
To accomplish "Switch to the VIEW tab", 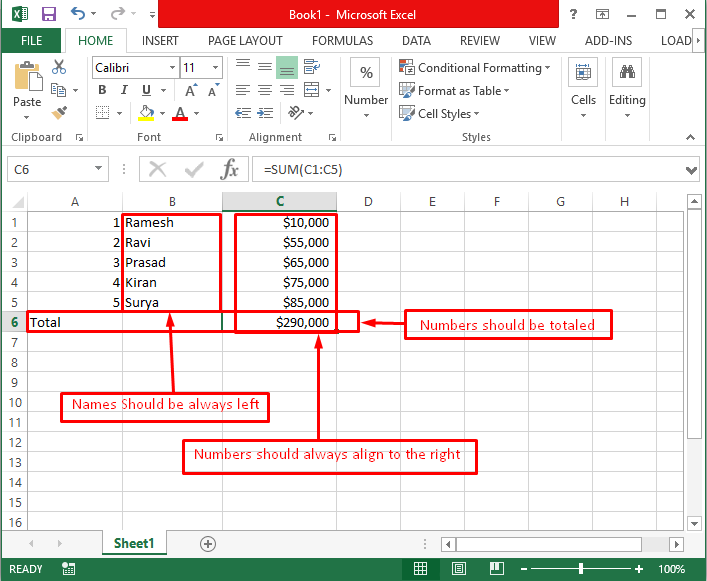I will click(x=542, y=41).
